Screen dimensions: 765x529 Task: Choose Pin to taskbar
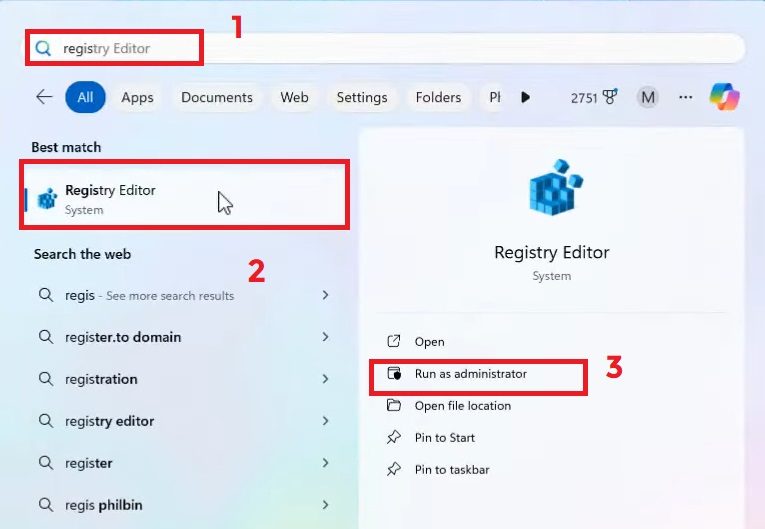452,469
